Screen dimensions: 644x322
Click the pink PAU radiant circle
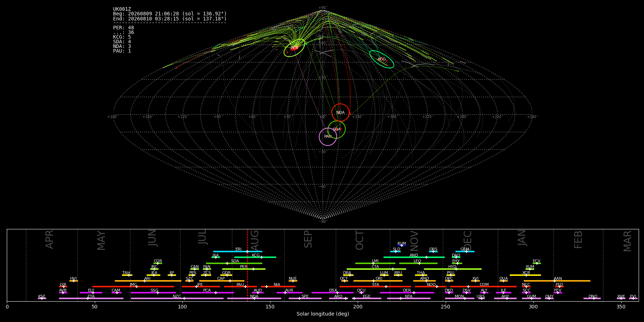point(328,137)
